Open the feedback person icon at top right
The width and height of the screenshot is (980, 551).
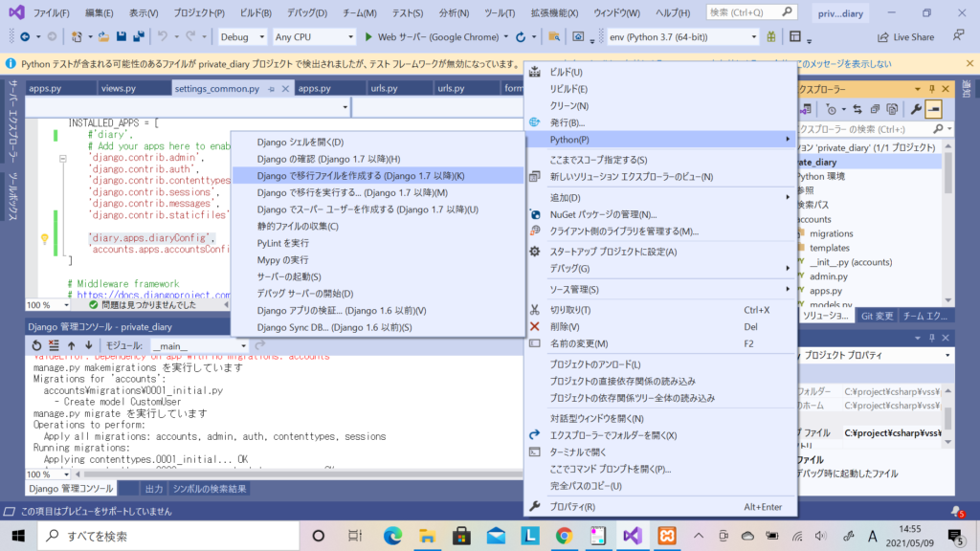click(958, 36)
